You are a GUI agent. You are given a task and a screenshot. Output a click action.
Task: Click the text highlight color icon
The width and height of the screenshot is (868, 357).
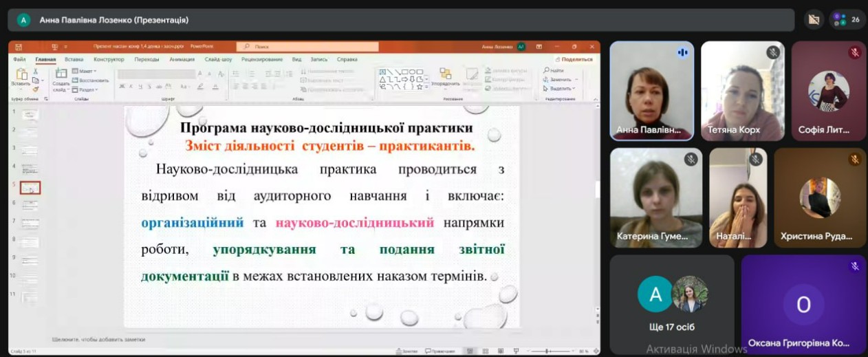[201, 86]
